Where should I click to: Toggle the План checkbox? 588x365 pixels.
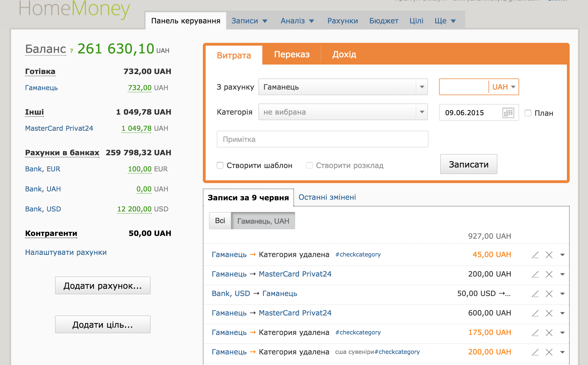[x=528, y=113]
